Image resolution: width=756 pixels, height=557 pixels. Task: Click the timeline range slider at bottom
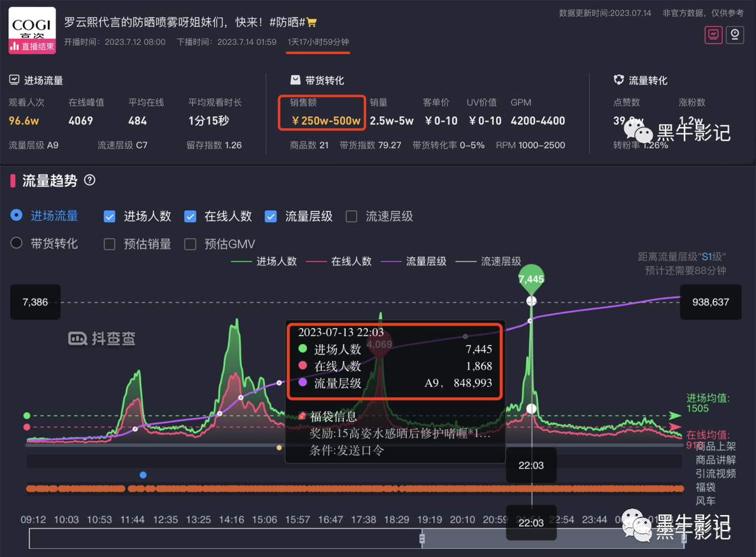pos(422,539)
